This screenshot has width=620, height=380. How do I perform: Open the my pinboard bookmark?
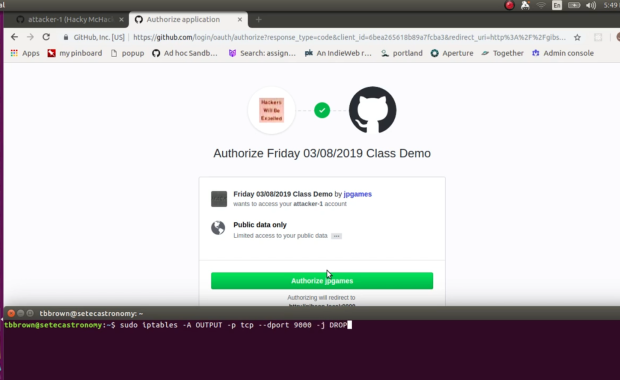(75, 53)
